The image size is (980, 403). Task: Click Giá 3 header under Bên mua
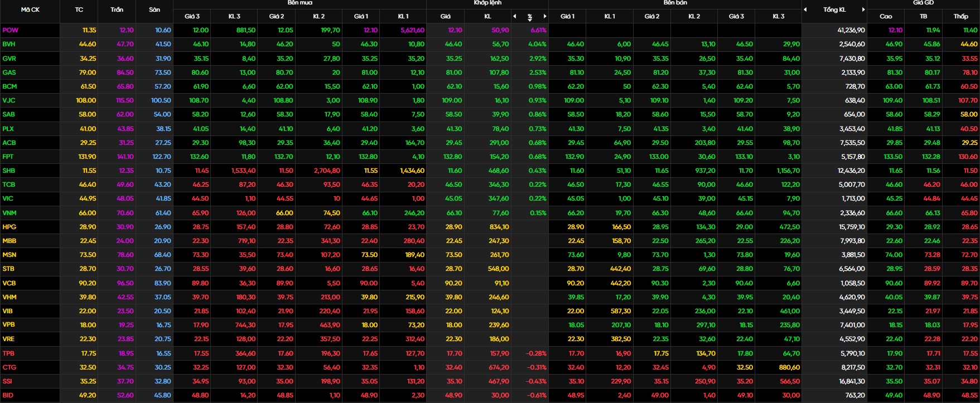192,16
